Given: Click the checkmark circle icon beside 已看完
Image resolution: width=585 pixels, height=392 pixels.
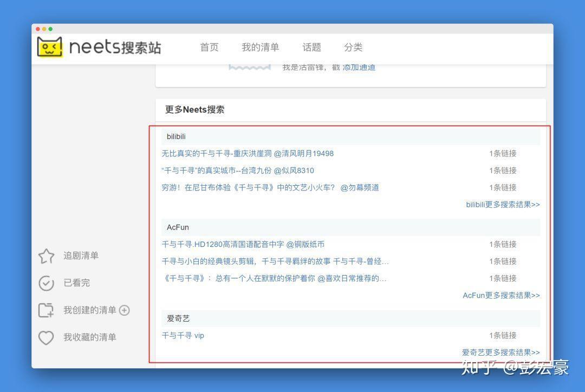Looking at the screenshot, I should [46, 283].
